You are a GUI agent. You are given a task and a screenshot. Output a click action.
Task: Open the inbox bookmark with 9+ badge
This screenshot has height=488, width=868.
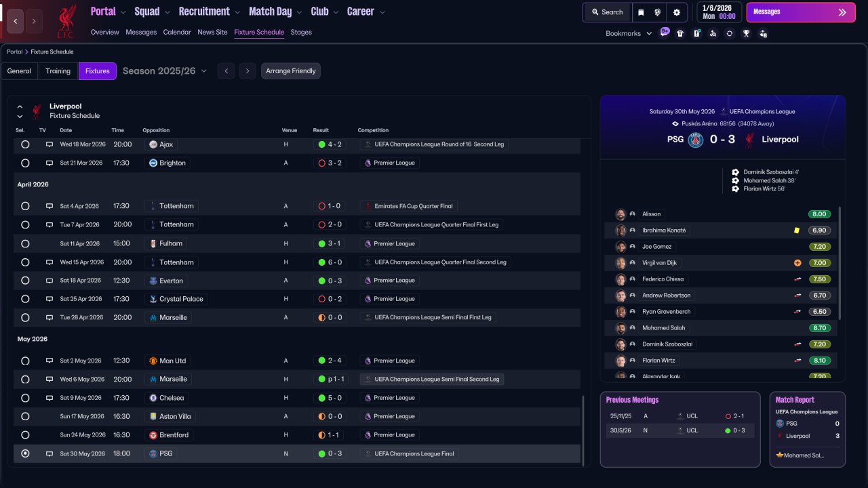point(664,33)
